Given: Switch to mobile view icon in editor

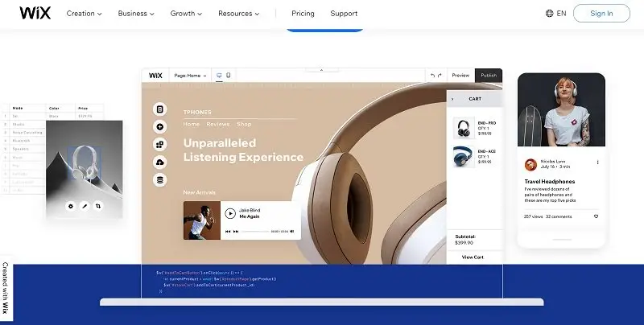Looking at the screenshot, I should coord(228,75).
